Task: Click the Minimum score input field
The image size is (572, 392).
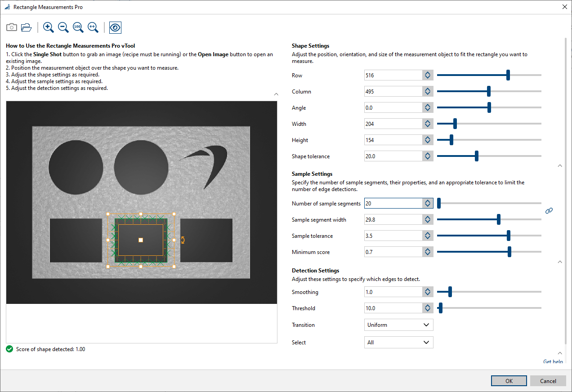Action: click(x=393, y=252)
